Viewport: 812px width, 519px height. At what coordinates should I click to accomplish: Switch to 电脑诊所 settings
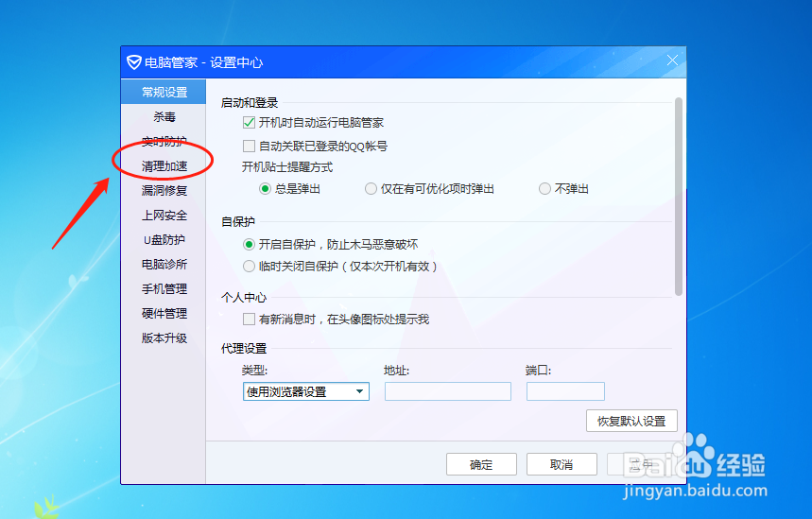tap(164, 265)
